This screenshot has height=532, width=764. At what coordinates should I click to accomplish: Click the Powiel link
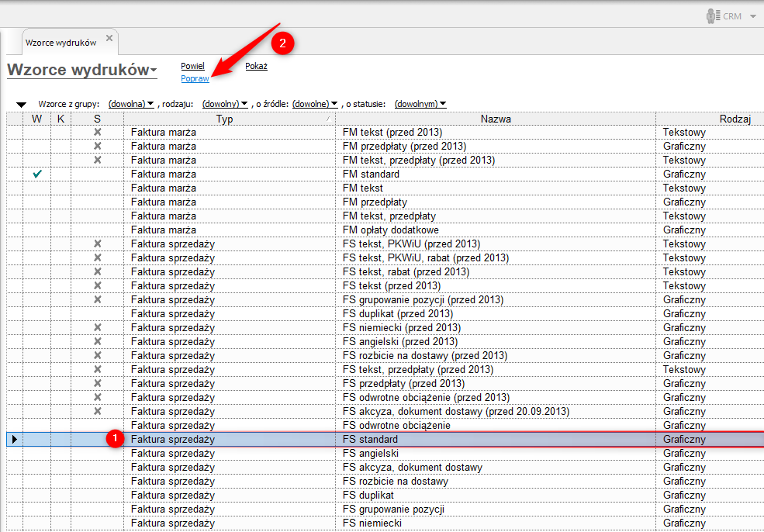click(193, 66)
